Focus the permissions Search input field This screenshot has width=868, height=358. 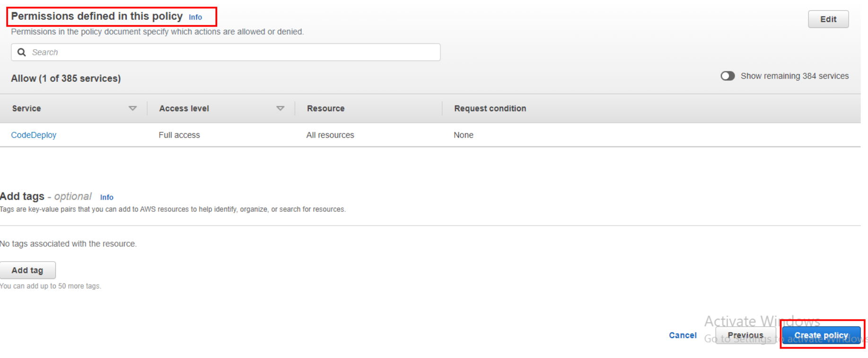(x=226, y=52)
